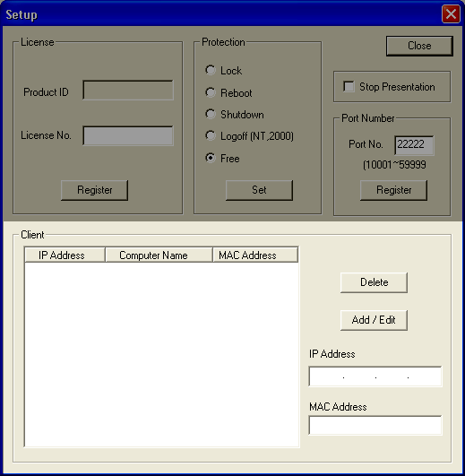
Task: Click the Set button under Protection
Action: [259, 190]
